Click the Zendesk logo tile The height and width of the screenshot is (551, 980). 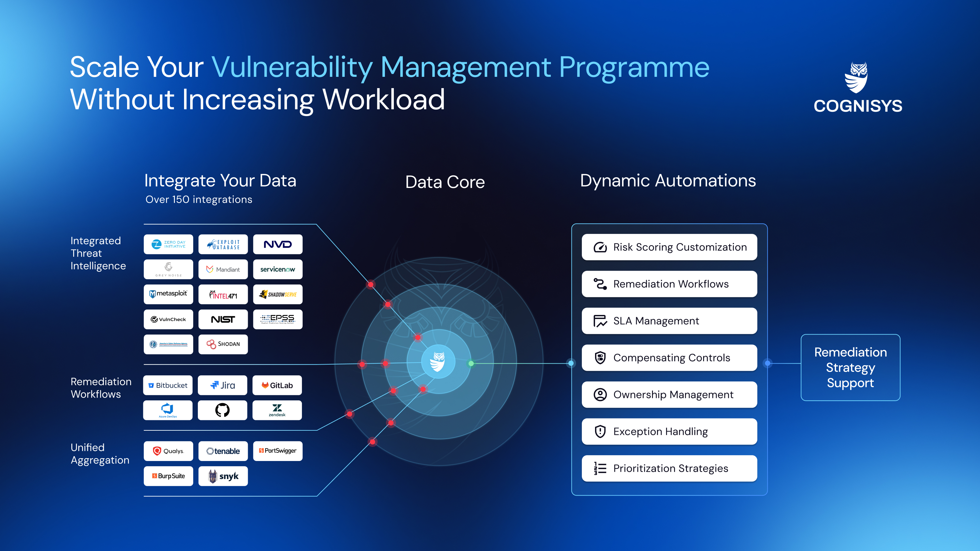click(277, 410)
